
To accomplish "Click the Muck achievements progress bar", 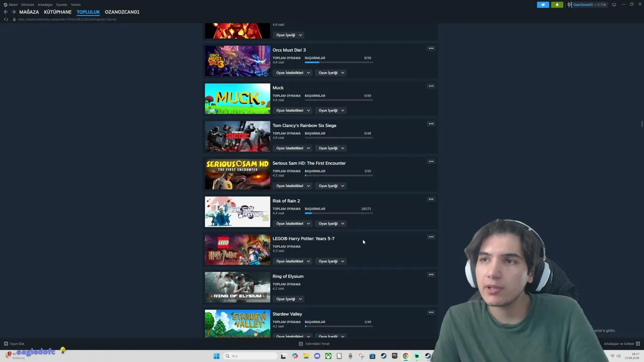I will [339, 100].
